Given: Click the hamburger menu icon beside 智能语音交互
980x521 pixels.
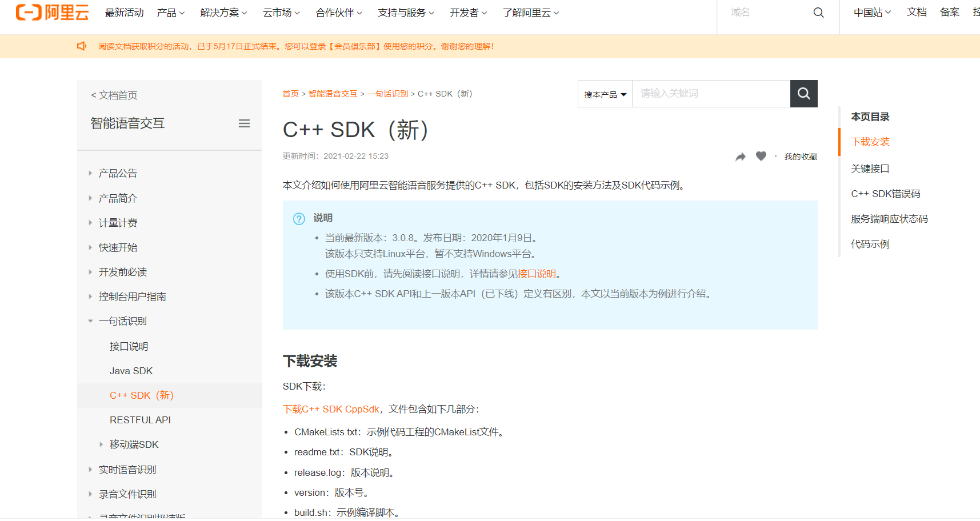Looking at the screenshot, I should (x=245, y=123).
